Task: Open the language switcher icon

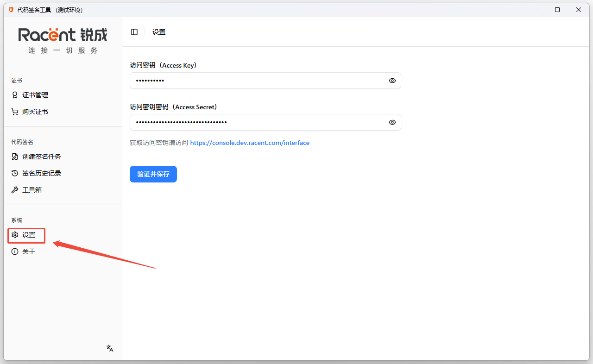Action: coord(110,348)
